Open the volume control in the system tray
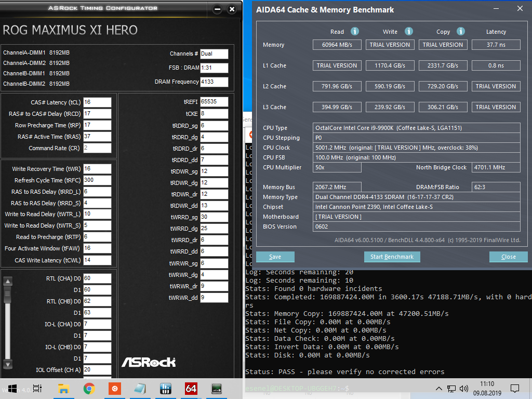532x399 pixels. [x=463, y=389]
